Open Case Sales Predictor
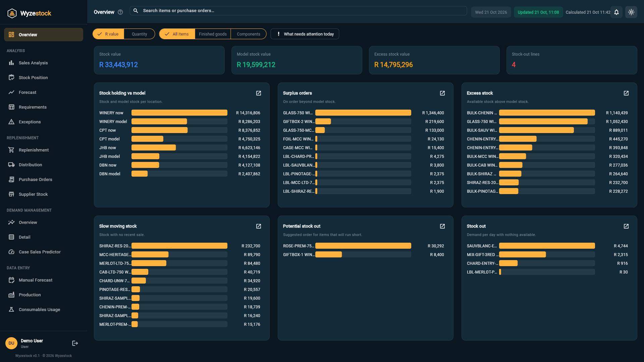The image size is (644, 362). coord(44,252)
